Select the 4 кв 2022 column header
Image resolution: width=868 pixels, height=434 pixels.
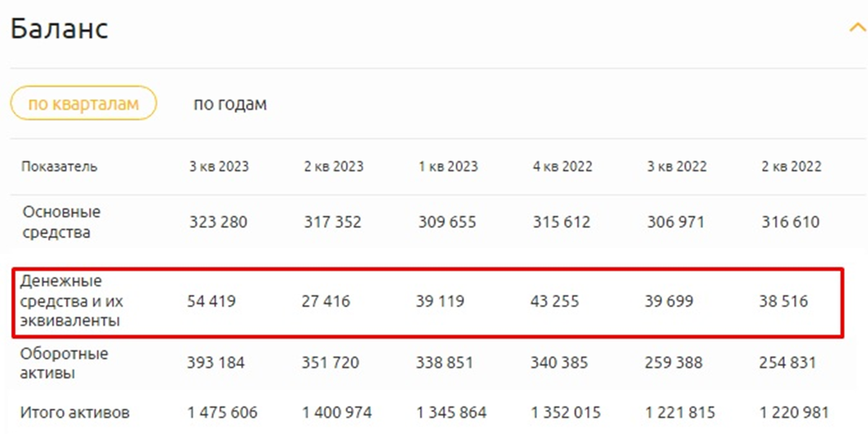[563, 166]
